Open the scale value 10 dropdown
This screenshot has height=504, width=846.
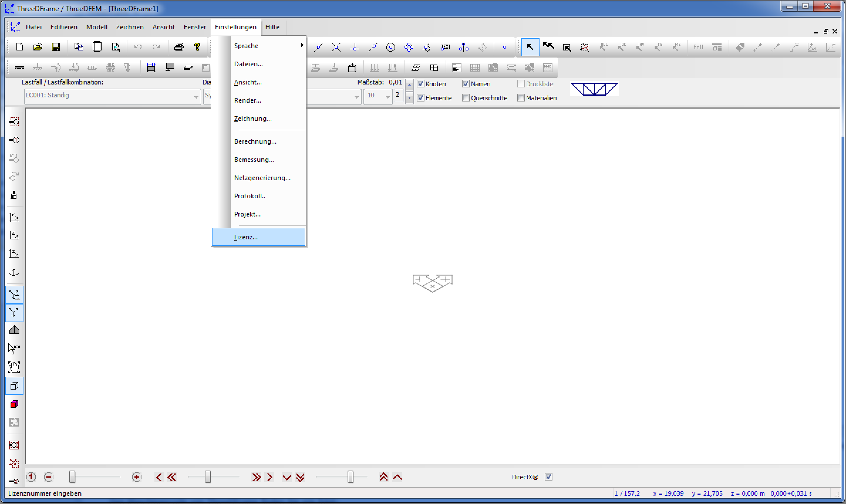pyautogui.click(x=387, y=97)
